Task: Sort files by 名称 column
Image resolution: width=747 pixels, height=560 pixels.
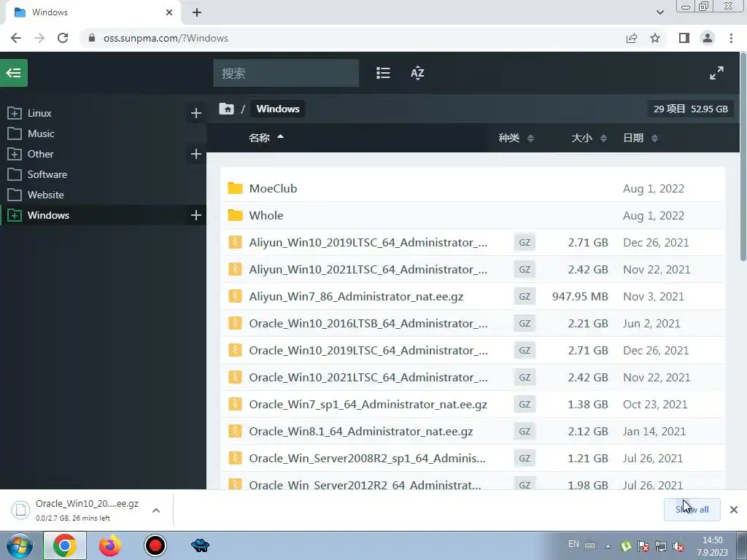Action: point(266,138)
